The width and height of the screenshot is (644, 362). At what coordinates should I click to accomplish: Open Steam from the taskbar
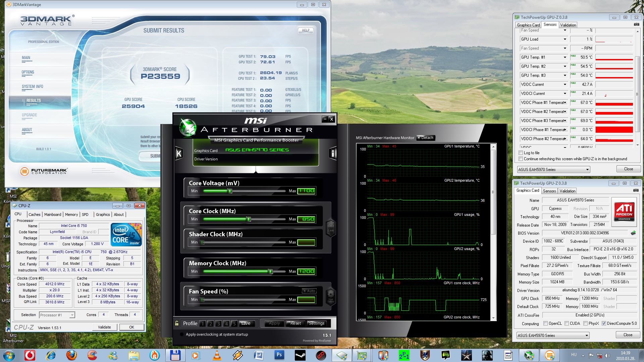tap(300, 355)
